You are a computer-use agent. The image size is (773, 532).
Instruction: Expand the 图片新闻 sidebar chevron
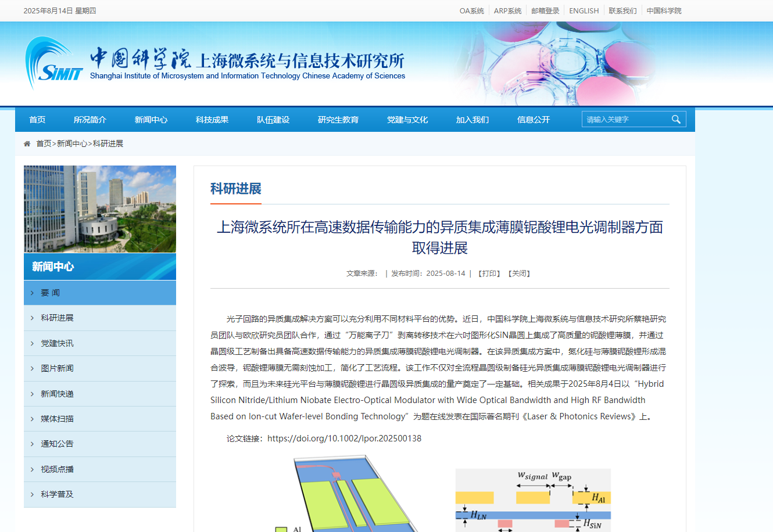[32, 368]
